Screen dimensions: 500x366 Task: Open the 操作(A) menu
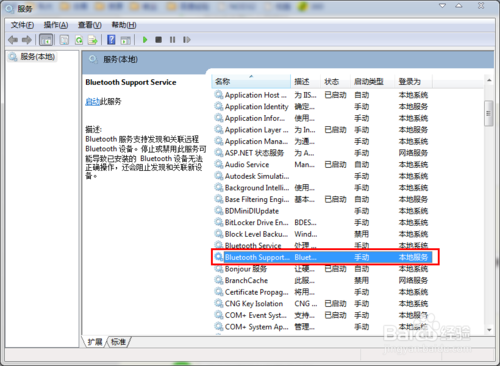click(56, 25)
